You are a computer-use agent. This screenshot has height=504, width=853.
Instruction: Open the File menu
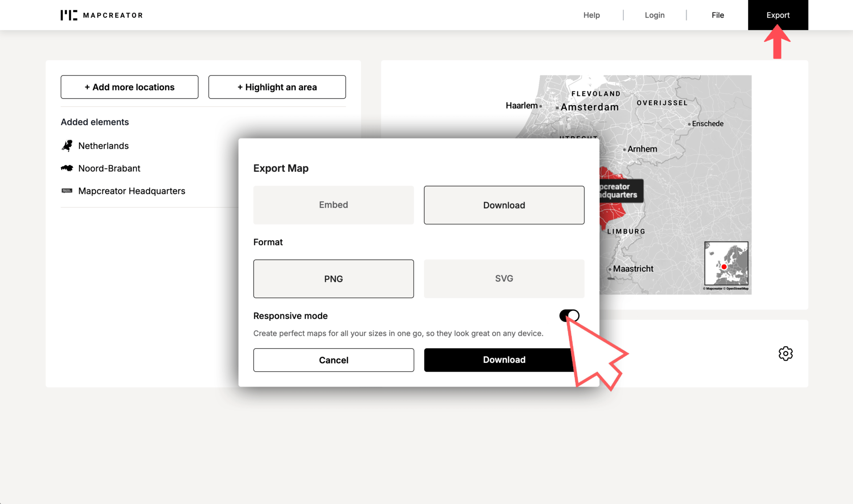coord(717,15)
